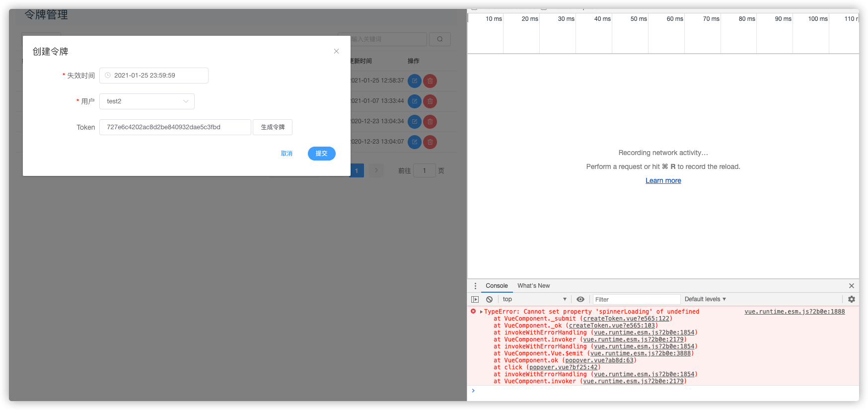The width and height of the screenshot is (868, 410).
Task: Click the 生成令牌 button
Action: pyautogui.click(x=273, y=127)
